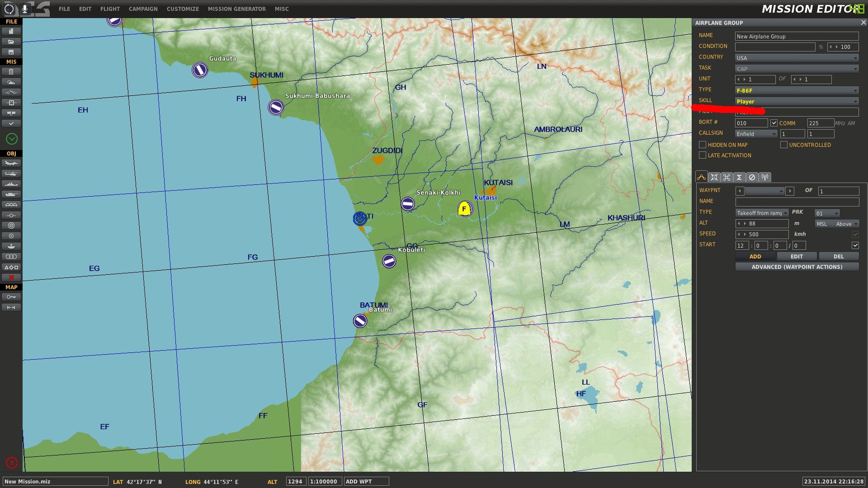This screenshot has width=868, height=488.
Task: Click the group NAME input field
Action: [797, 36]
